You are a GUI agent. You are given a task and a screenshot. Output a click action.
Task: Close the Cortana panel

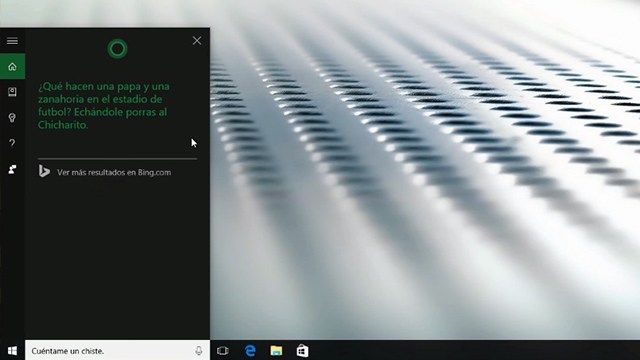(x=197, y=40)
